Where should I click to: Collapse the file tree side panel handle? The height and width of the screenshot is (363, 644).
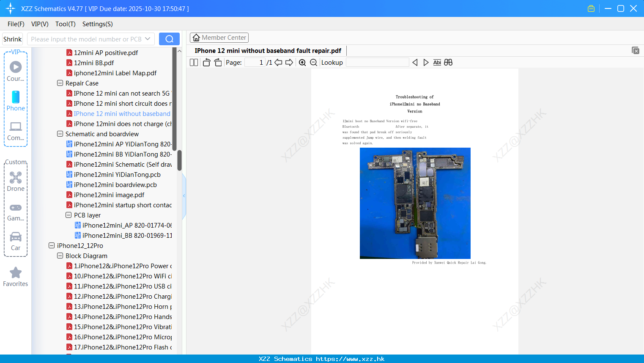pos(184,196)
